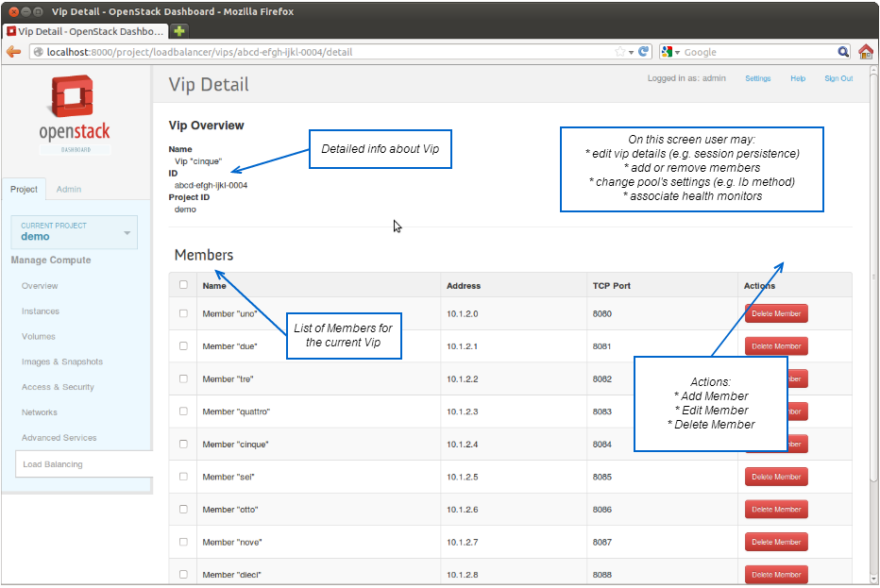Check the box for Member "uno"

point(183,313)
